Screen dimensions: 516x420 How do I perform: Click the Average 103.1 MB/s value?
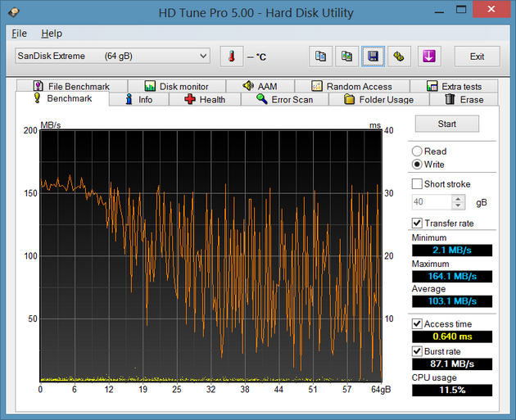452,301
